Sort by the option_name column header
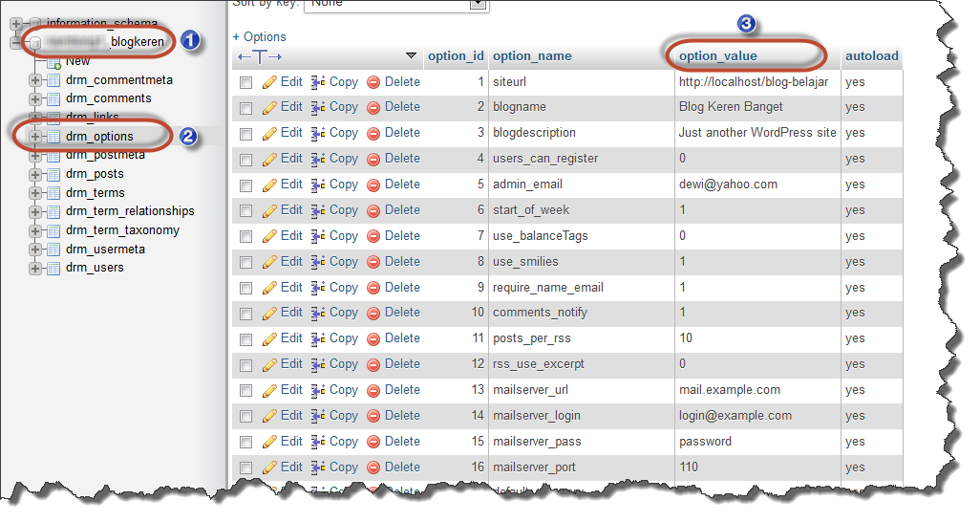980x522 pixels. [532, 56]
